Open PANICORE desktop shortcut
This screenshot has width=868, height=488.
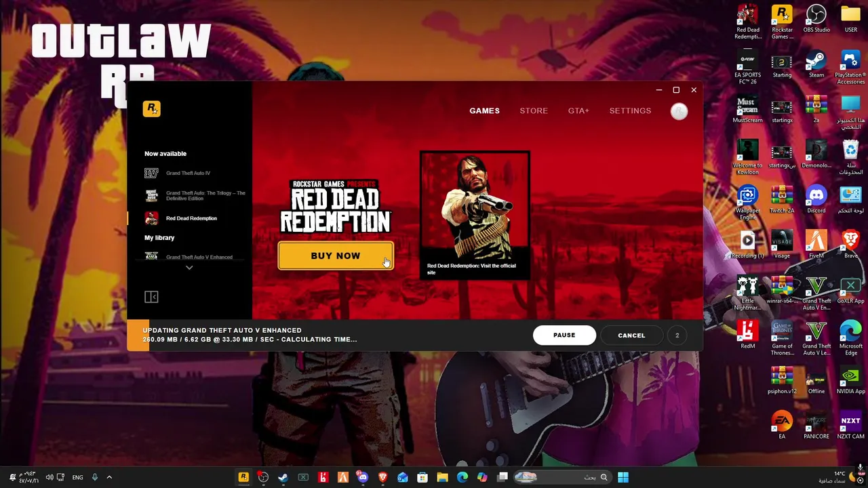(816, 426)
